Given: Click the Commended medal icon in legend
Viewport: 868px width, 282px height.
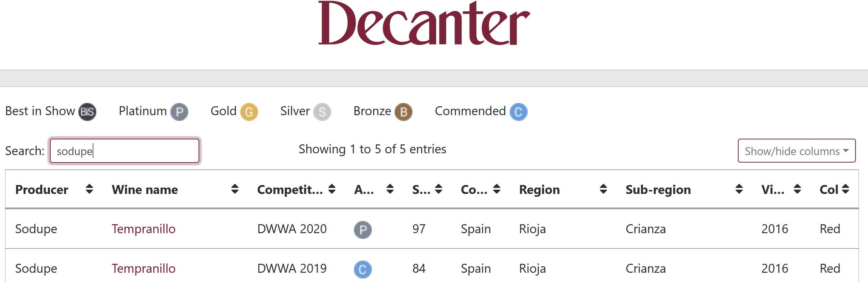Looking at the screenshot, I should tap(518, 112).
